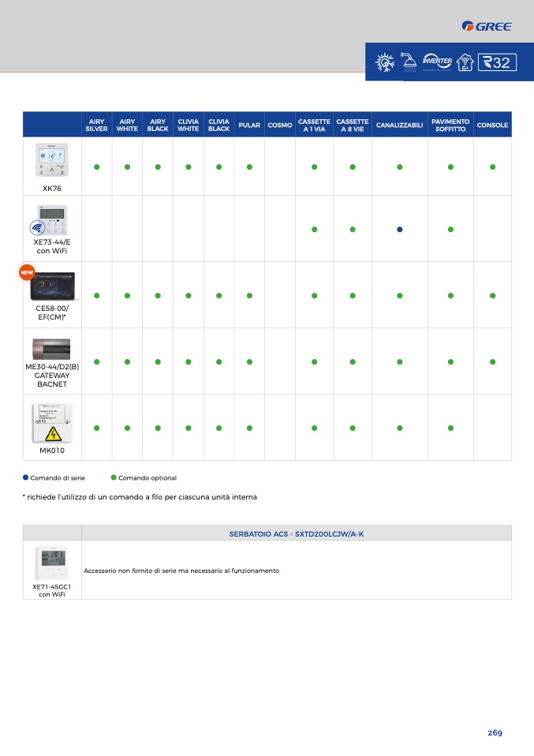The height and width of the screenshot is (756, 534).
Task: Click green dot for MK010 Cassette a 8 vie
Action: (x=353, y=429)
